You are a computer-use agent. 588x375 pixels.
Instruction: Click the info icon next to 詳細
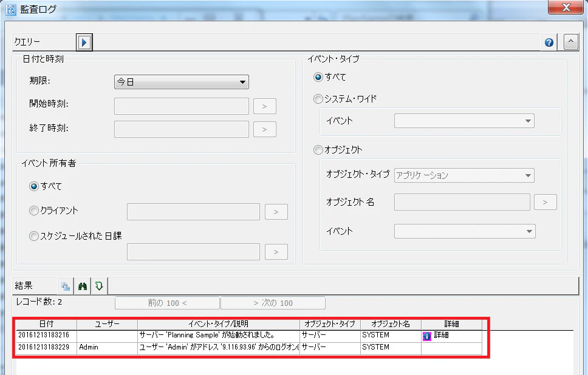tap(427, 336)
